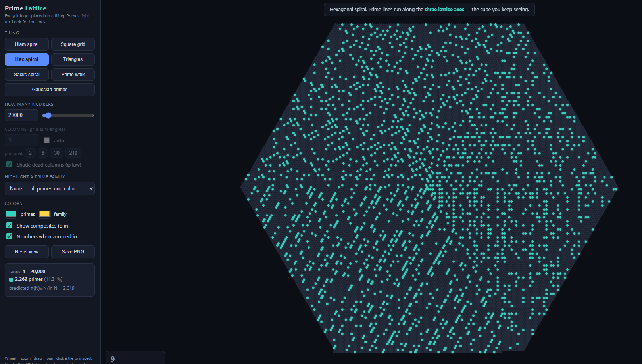Select the Square grid tiling
Image resolution: width=642 pixels, height=364 pixels.
(x=73, y=44)
